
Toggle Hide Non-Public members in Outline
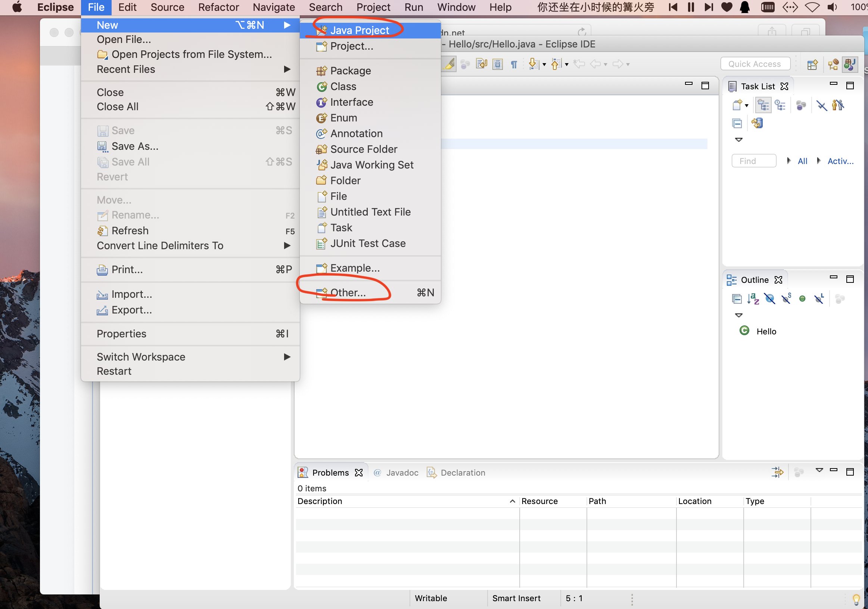[x=802, y=299]
